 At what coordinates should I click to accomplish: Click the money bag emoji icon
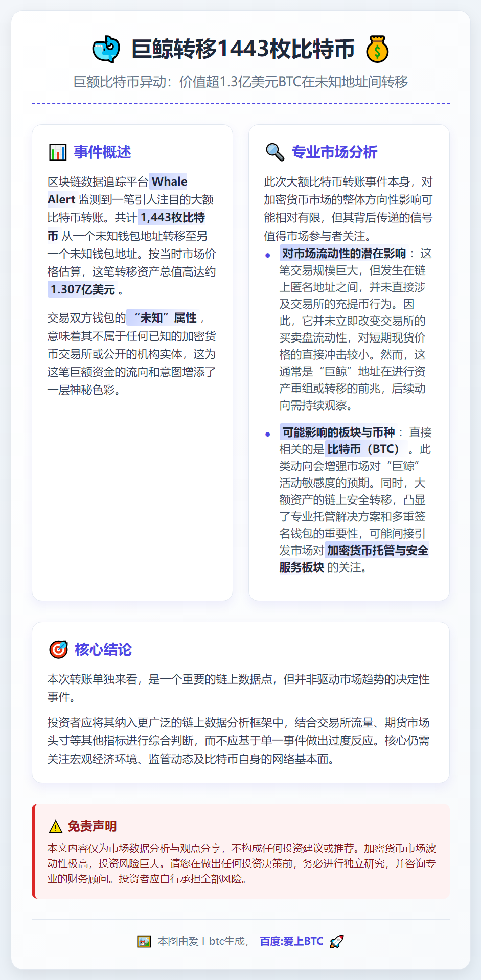click(x=377, y=49)
